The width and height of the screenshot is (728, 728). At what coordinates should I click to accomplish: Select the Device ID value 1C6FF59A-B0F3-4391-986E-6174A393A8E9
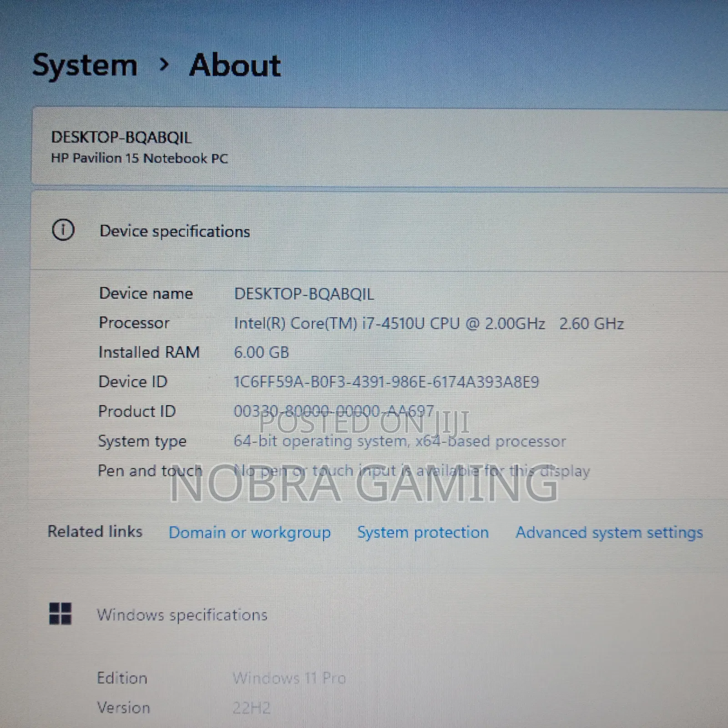(386, 382)
